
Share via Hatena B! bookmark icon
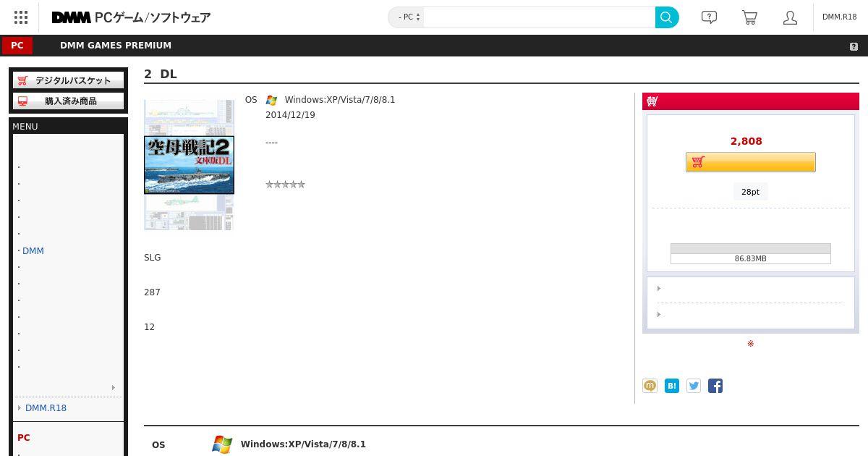672,386
